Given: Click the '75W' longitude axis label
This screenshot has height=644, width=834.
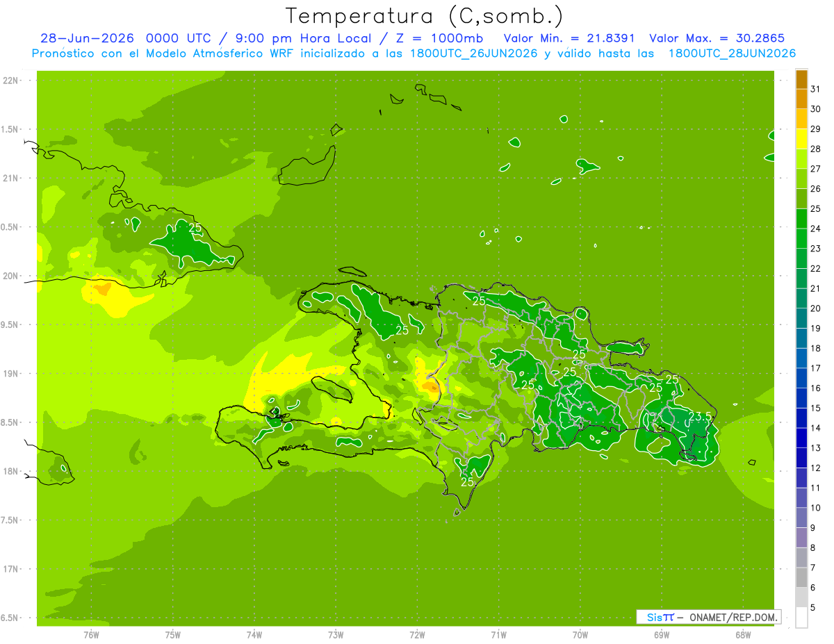Looking at the screenshot, I should coord(173,634).
